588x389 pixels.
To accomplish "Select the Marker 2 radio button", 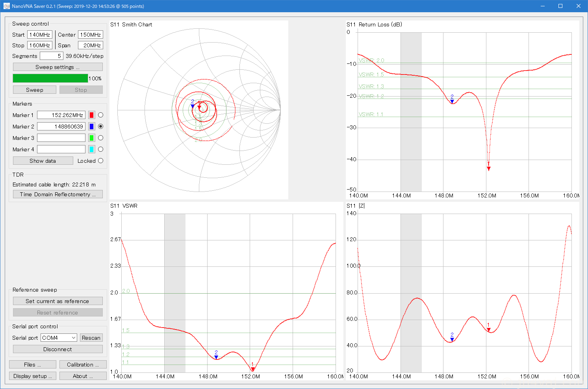I will click(x=101, y=127).
